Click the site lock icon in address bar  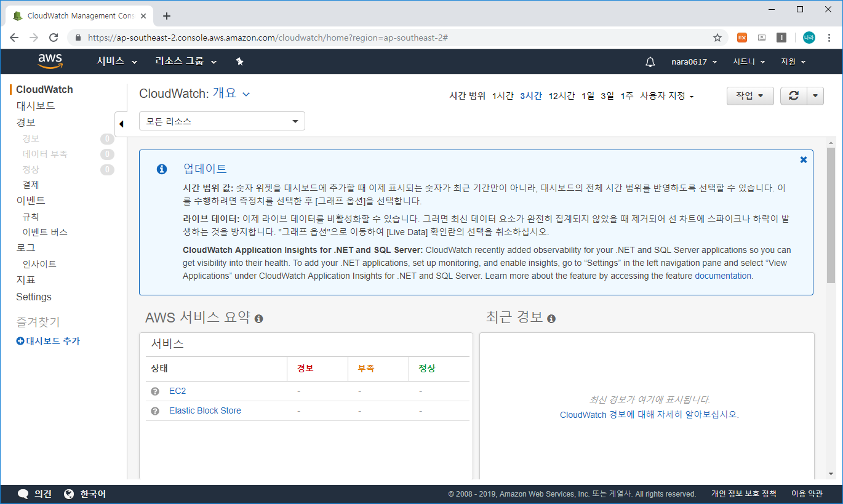coord(78,38)
